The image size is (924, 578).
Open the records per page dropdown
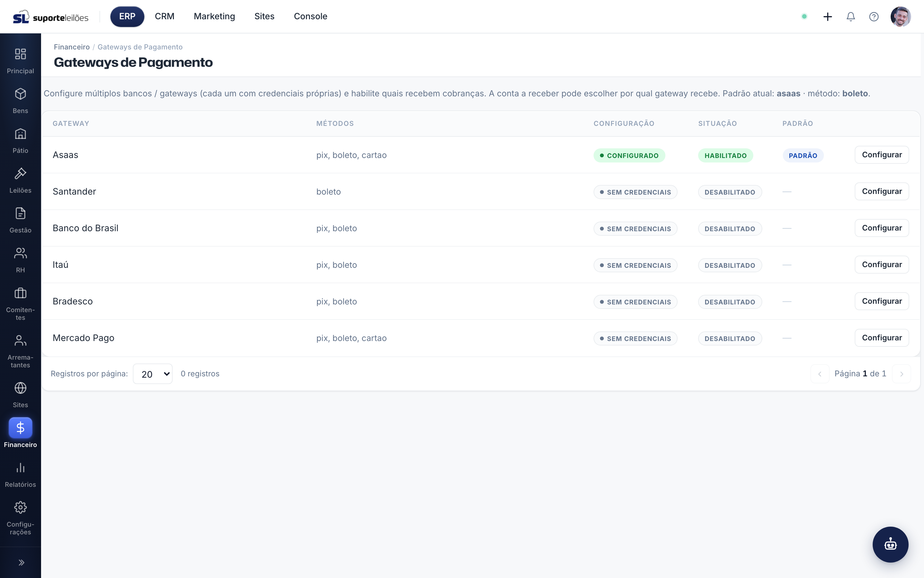tap(153, 374)
